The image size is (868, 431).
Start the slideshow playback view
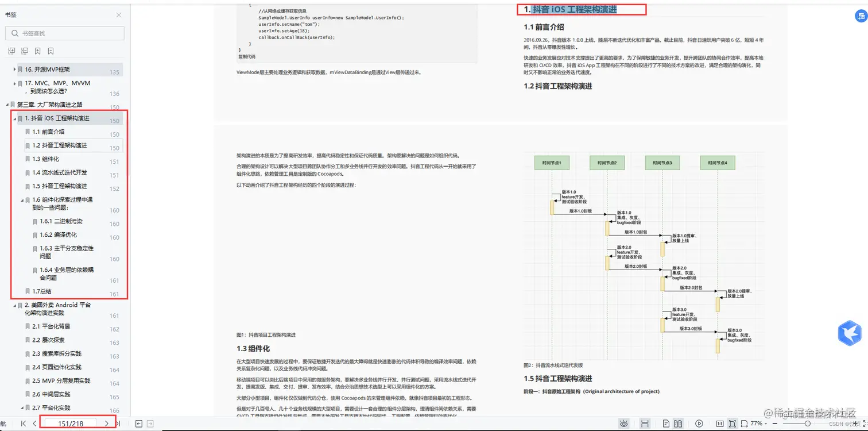(699, 424)
